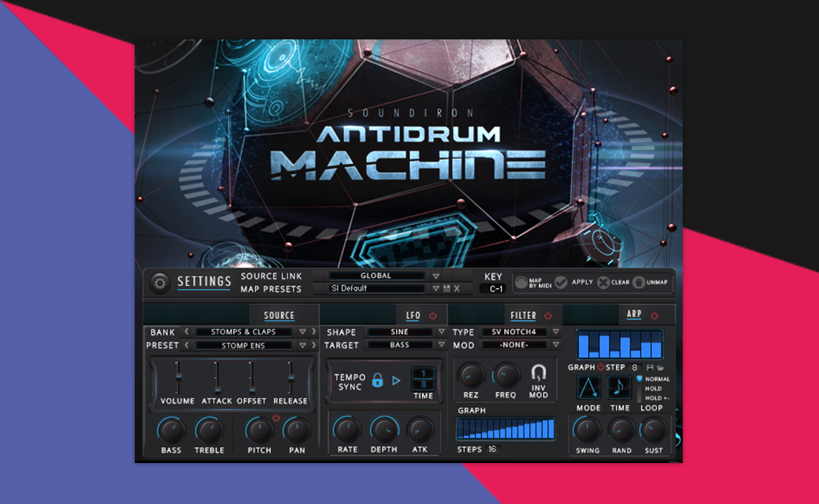Select previous preset with left arrow
This screenshot has width=819, height=504.
click(x=187, y=345)
